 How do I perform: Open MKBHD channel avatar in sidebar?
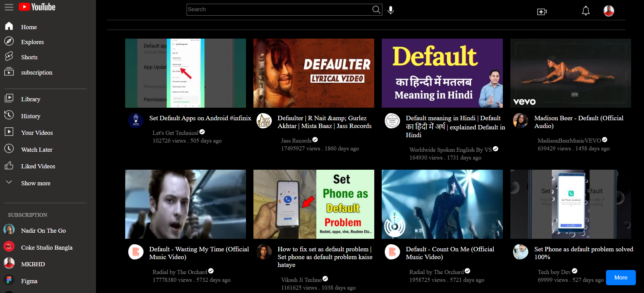coord(9,263)
